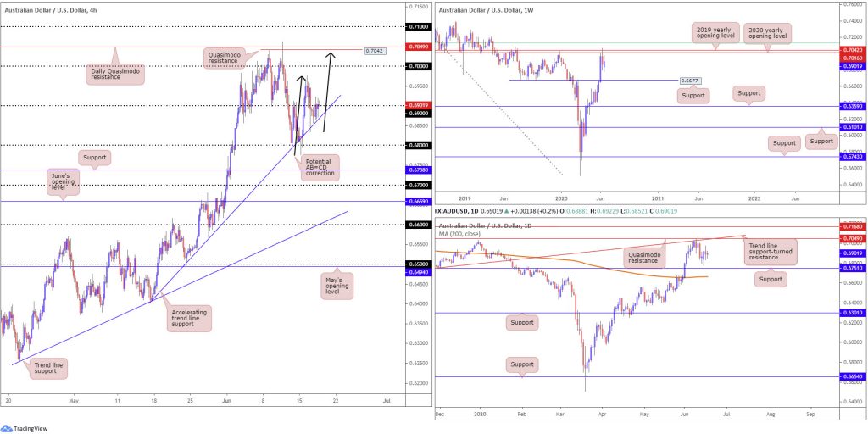Click the weekly chart title ending '1W'
The width and height of the screenshot is (868, 434).
(487, 9)
